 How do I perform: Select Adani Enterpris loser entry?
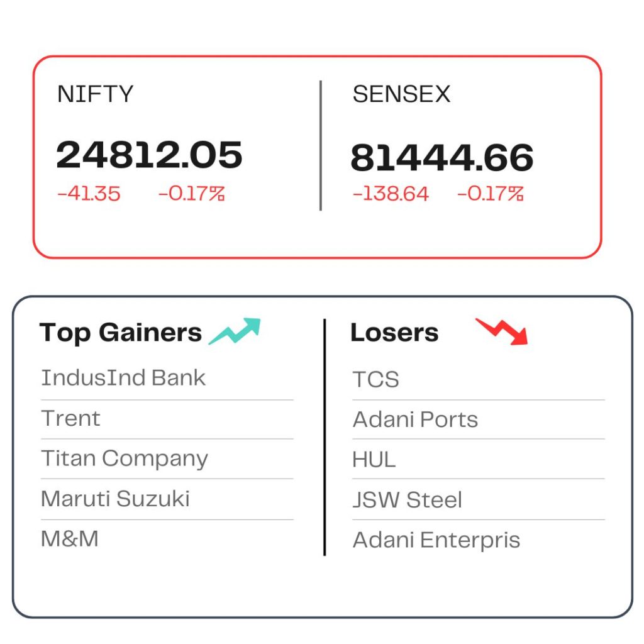click(x=436, y=540)
